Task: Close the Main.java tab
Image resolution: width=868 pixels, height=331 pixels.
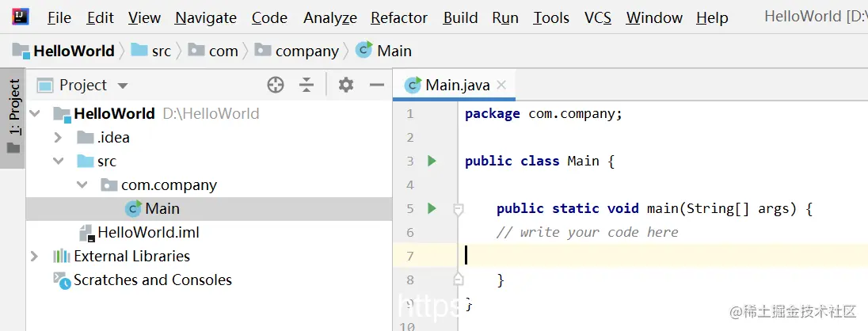Action: point(501,86)
